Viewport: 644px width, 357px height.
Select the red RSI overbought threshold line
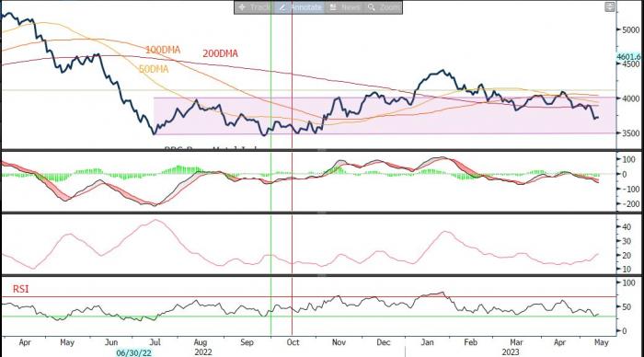pos(308,296)
